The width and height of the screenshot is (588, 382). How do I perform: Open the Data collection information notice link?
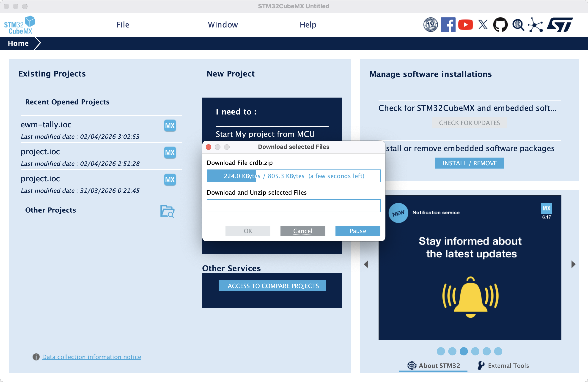91,357
